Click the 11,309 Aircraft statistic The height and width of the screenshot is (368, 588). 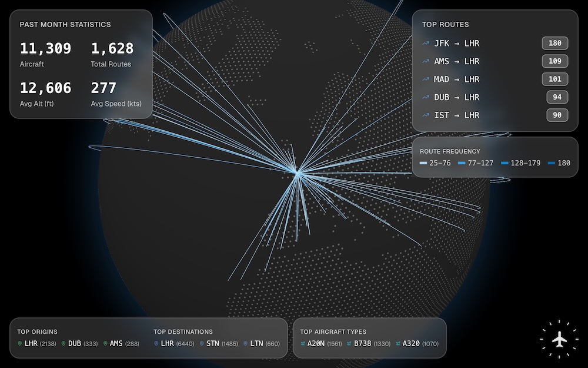[45, 54]
